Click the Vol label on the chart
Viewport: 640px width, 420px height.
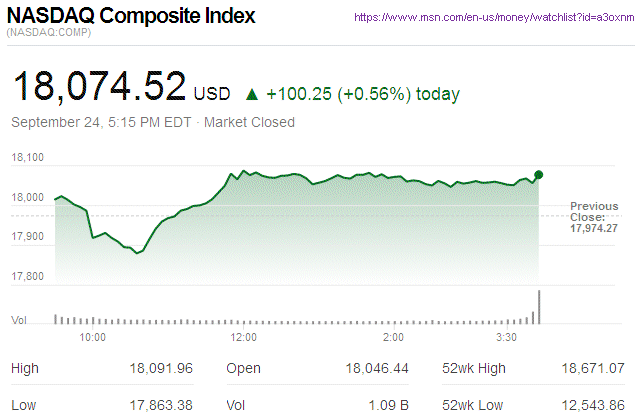18,319
